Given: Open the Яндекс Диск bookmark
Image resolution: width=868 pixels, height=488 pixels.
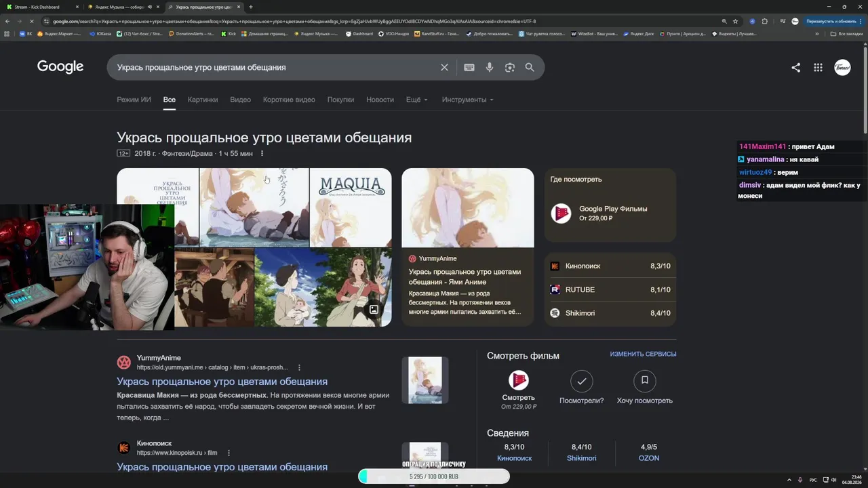Looking at the screenshot, I should point(638,34).
